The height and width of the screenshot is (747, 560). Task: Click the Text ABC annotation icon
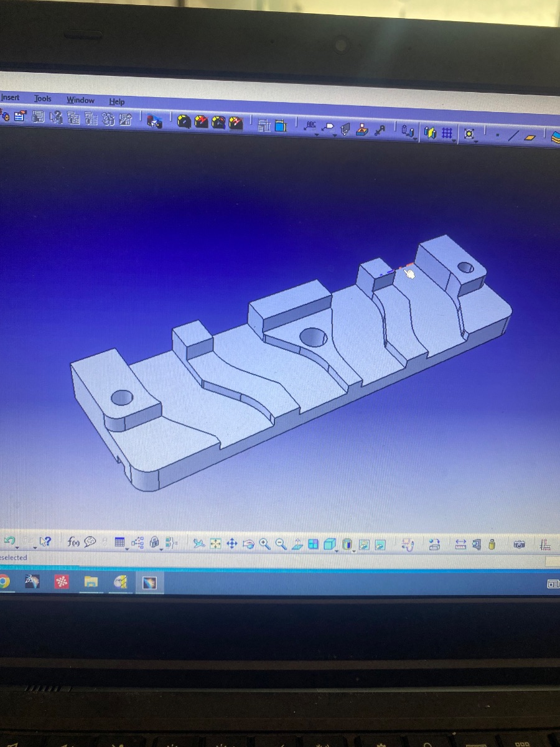click(311, 126)
